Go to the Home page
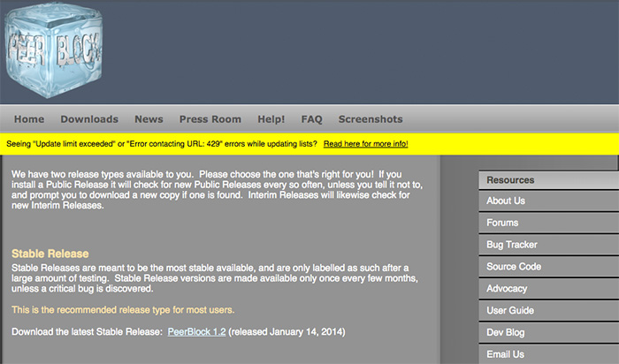 click(29, 119)
